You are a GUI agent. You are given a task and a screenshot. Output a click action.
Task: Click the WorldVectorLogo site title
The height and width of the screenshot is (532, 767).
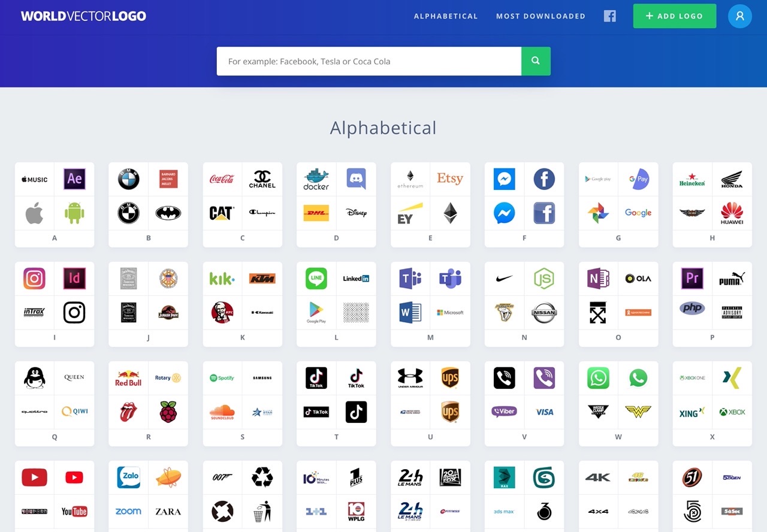(83, 16)
